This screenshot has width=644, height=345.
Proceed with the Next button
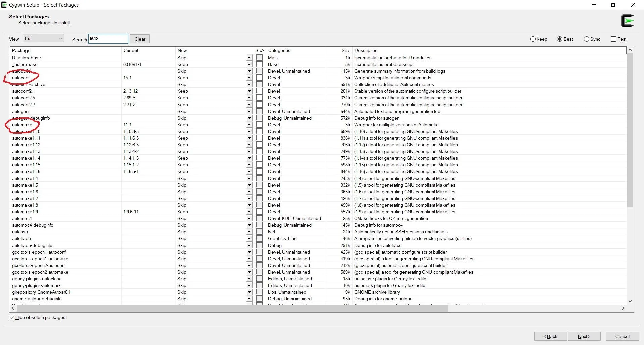click(584, 336)
